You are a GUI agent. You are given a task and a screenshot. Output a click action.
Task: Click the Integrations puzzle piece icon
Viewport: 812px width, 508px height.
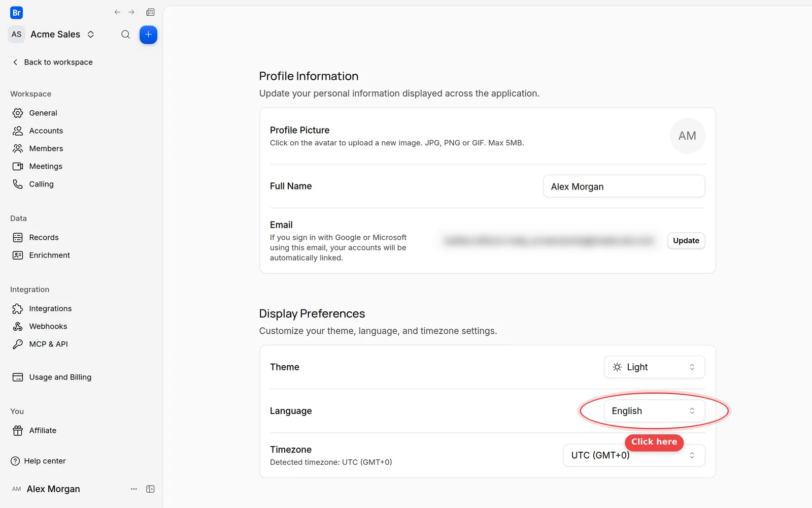(x=18, y=308)
